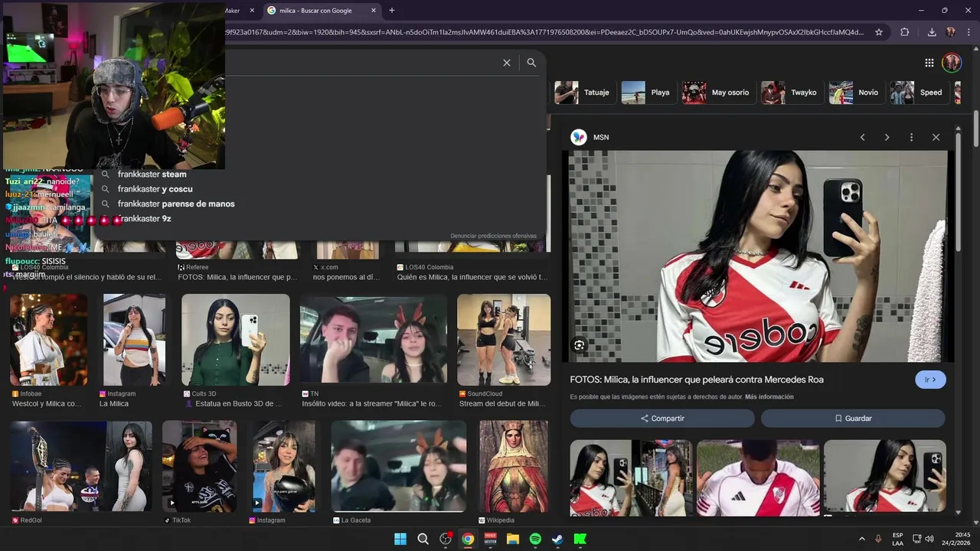The height and width of the screenshot is (551, 980).
Task: Click the Guardar button
Action: pos(853,419)
